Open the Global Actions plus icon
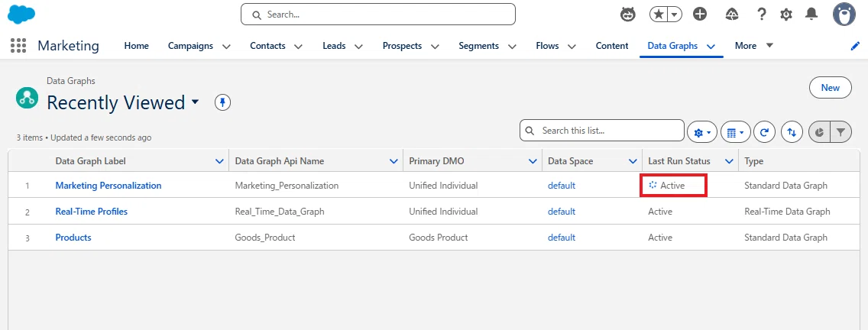 click(700, 15)
